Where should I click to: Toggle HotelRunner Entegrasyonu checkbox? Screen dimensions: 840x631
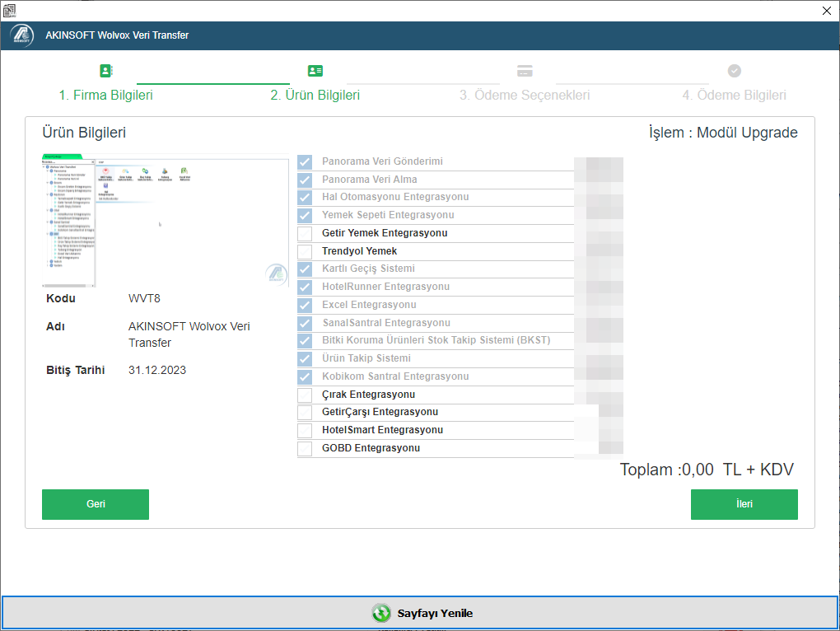(x=305, y=287)
